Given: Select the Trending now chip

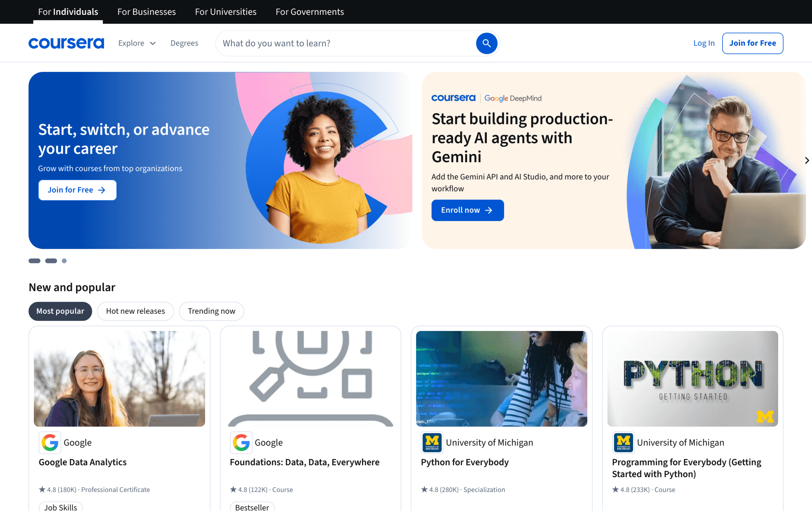Looking at the screenshot, I should (x=212, y=311).
